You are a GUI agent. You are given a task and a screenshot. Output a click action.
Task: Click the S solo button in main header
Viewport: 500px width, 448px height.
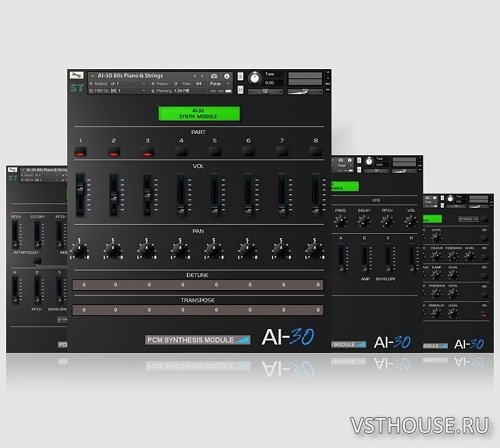(x=240, y=76)
